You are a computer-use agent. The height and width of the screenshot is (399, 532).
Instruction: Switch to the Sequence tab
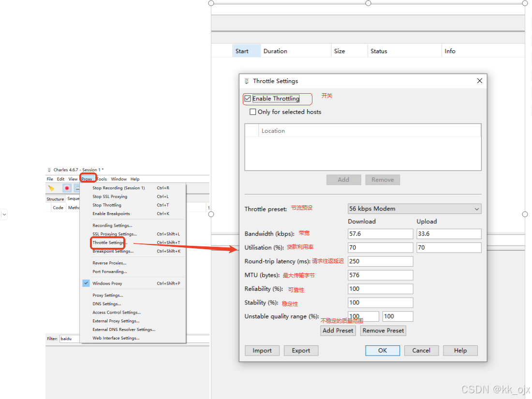point(73,199)
